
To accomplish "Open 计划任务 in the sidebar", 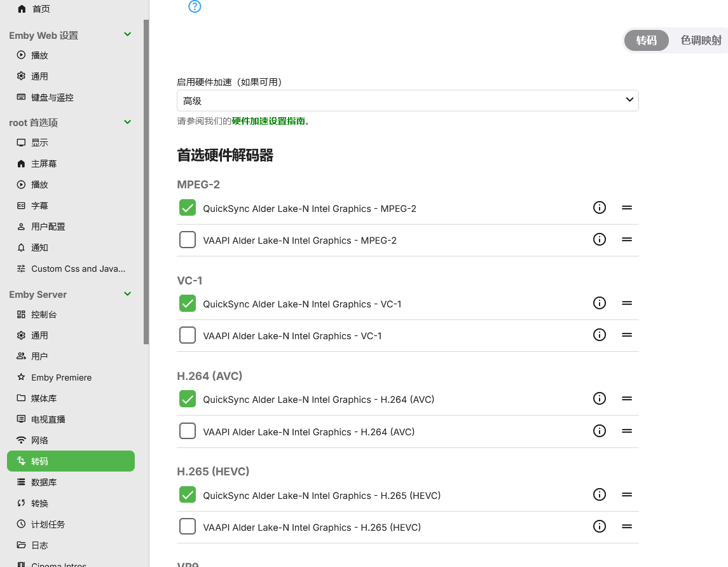I will tap(48, 524).
